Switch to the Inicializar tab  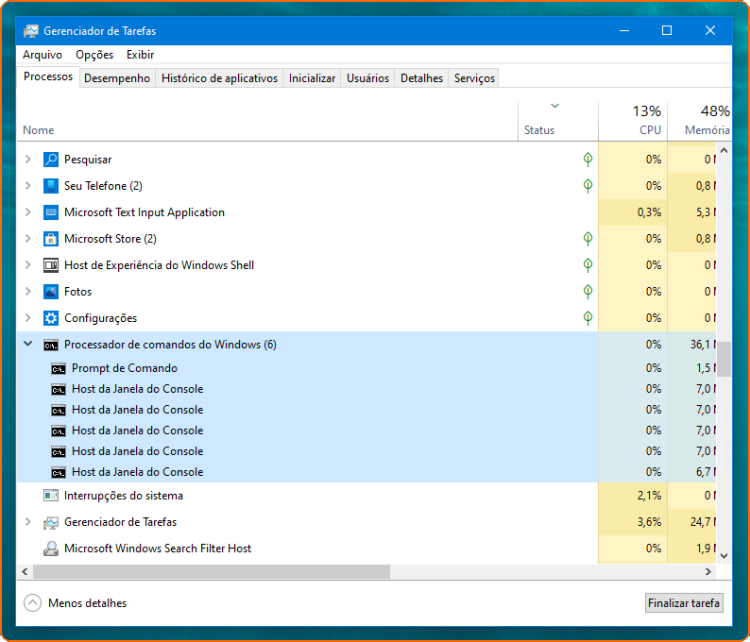tap(312, 78)
